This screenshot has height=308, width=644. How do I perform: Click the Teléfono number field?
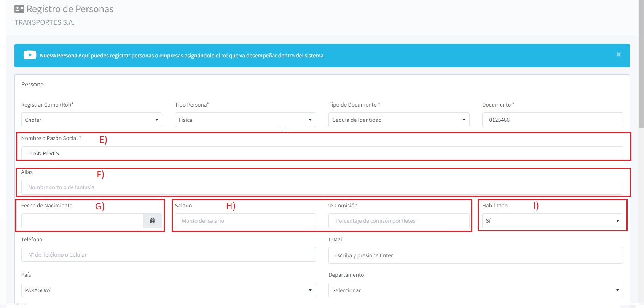click(x=168, y=255)
